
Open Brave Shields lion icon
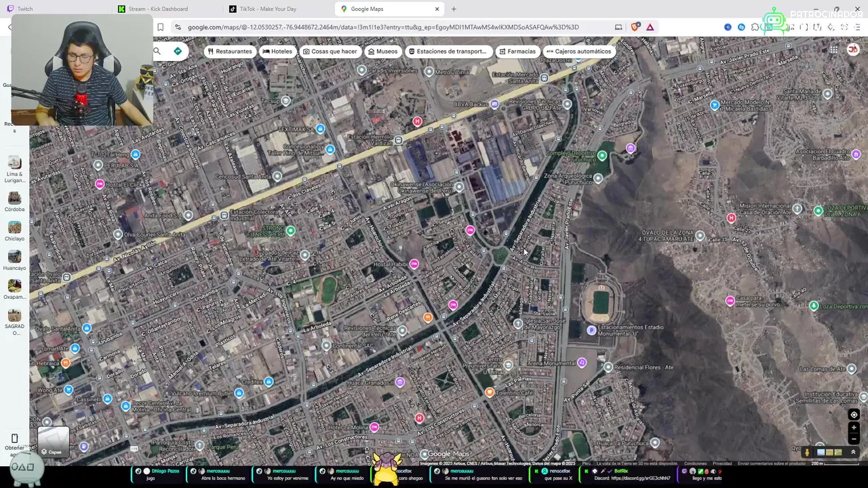coord(635,27)
